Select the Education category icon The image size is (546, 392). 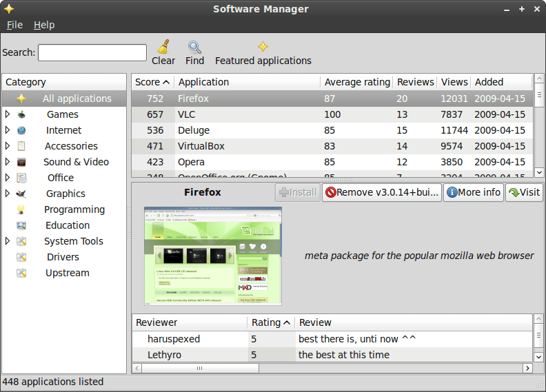click(x=21, y=225)
